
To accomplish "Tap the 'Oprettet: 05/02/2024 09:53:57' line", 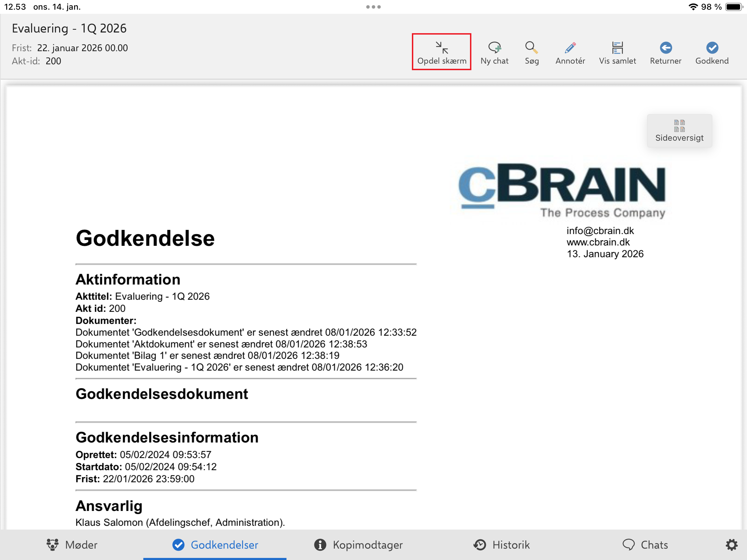I will pos(144,455).
